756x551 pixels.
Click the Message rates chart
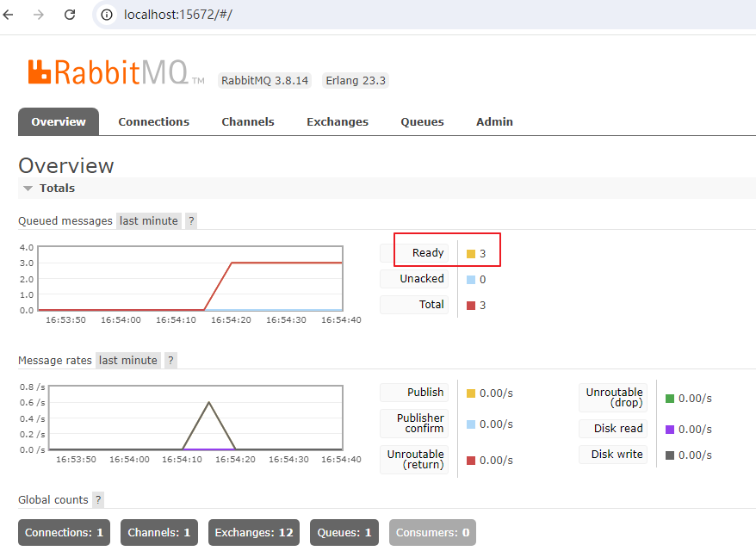[195, 418]
